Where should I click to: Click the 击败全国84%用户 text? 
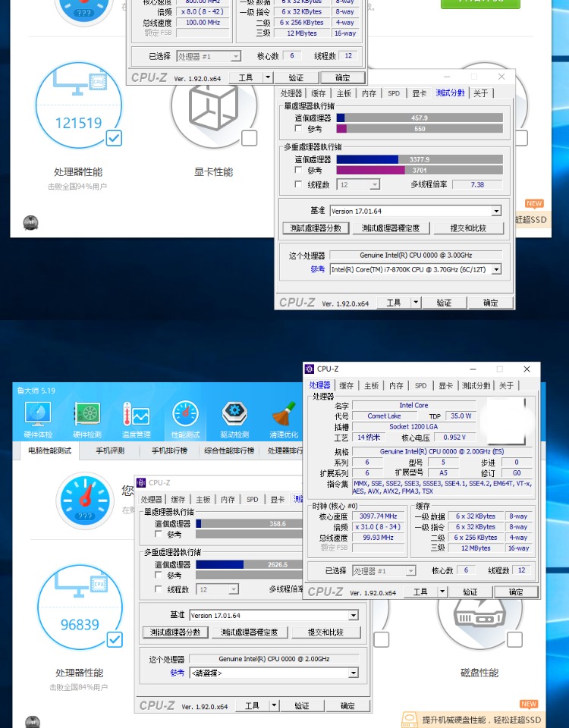coord(78,687)
